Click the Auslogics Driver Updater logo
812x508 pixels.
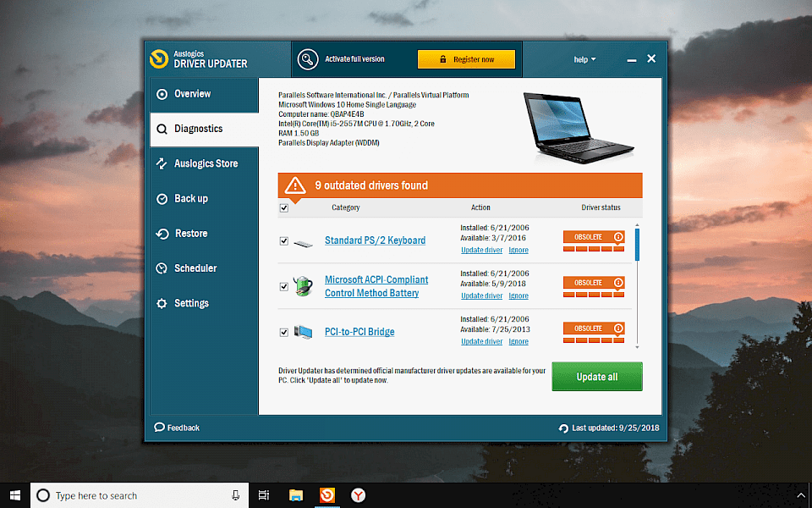click(x=159, y=59)
